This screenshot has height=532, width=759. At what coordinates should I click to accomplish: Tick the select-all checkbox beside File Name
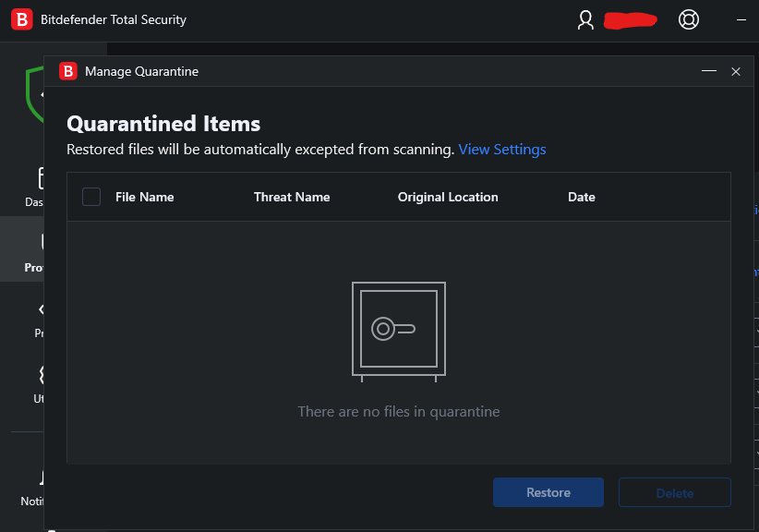pos(91,197)
